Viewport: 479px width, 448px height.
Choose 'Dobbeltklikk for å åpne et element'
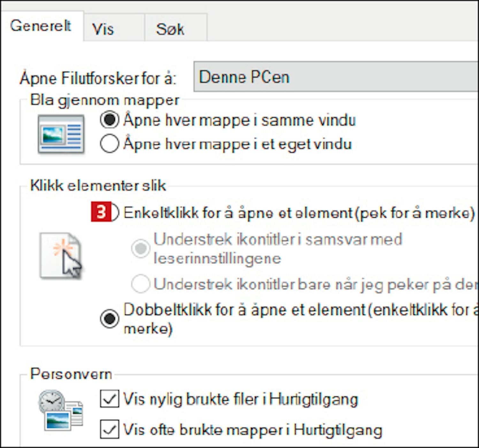110,319
